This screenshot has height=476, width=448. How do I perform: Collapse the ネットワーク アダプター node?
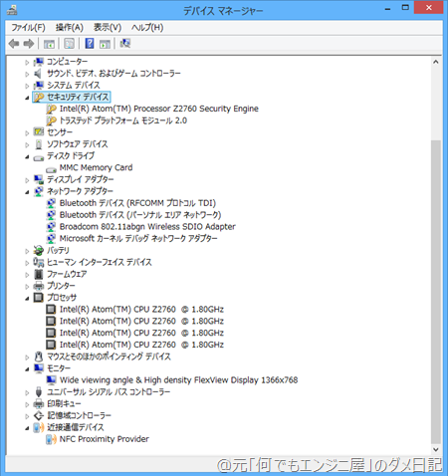click(x=27, y=192)
